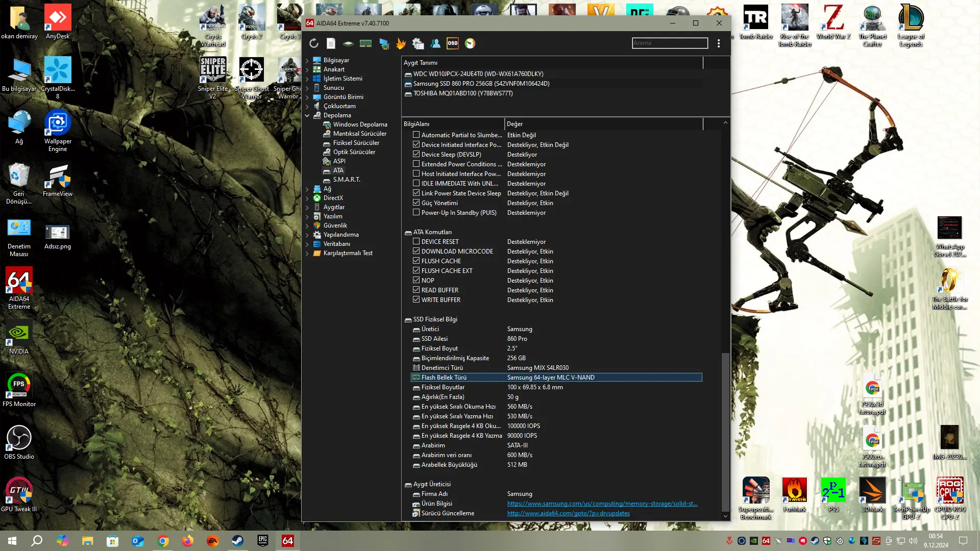
Task: Click the scroll-up arrow of details pane
Action: [x=725, y=123]
